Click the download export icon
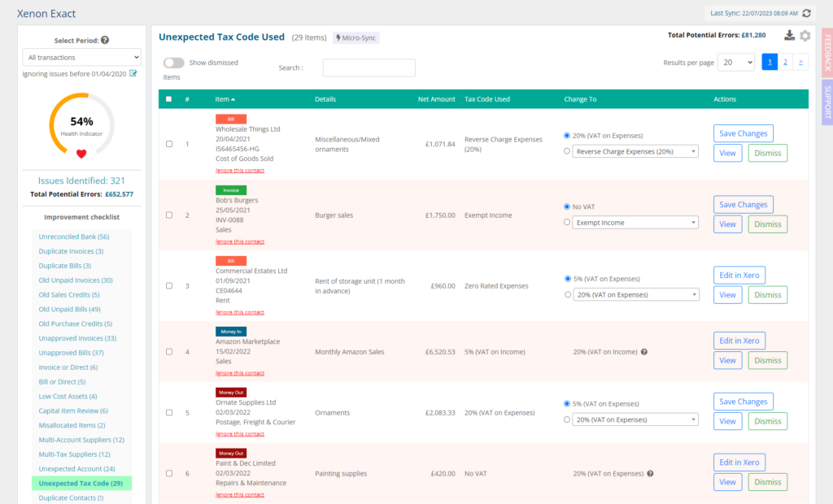The width and height of the screenshot is (833, 504). 789,36
